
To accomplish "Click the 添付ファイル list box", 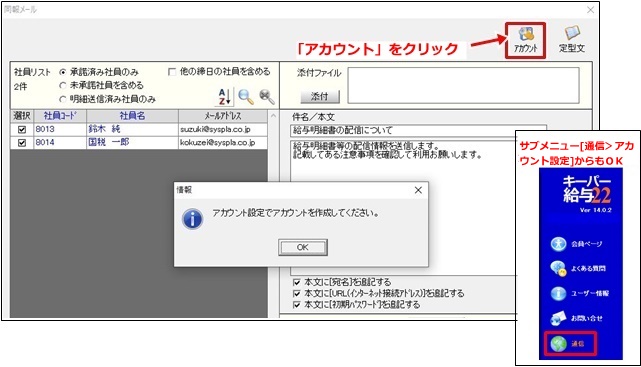I will point(463,85).
